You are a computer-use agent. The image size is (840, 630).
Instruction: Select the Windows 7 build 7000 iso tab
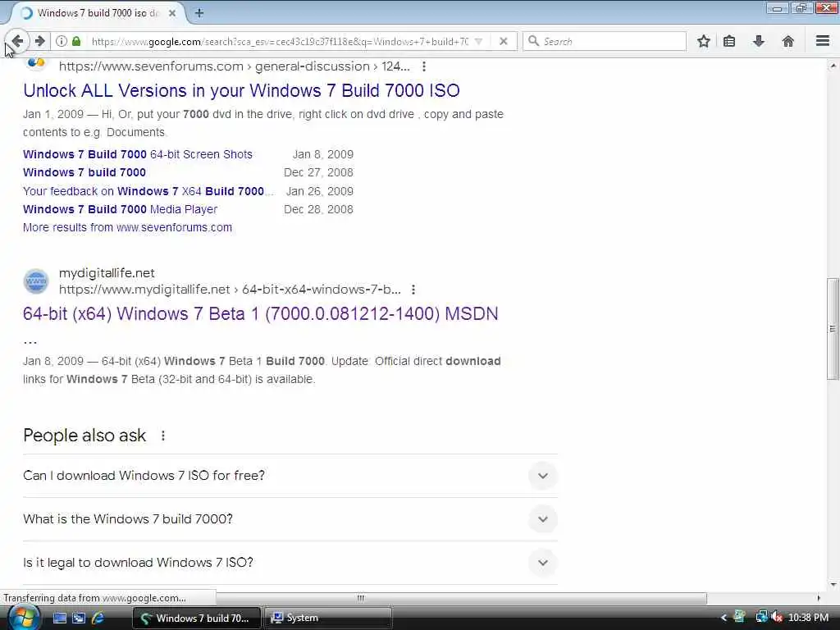98,13
